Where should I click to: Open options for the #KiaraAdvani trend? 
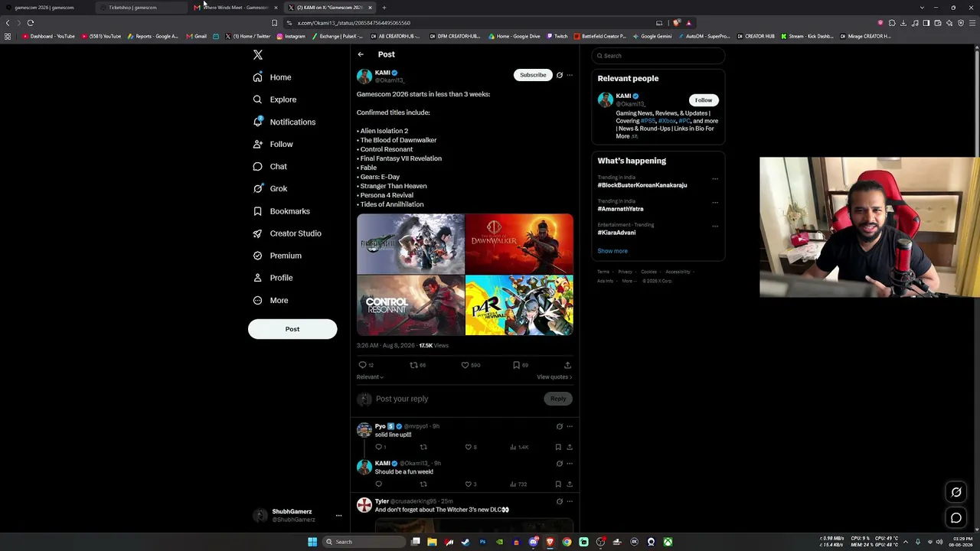pyautogui.click(x=715, y=227)
